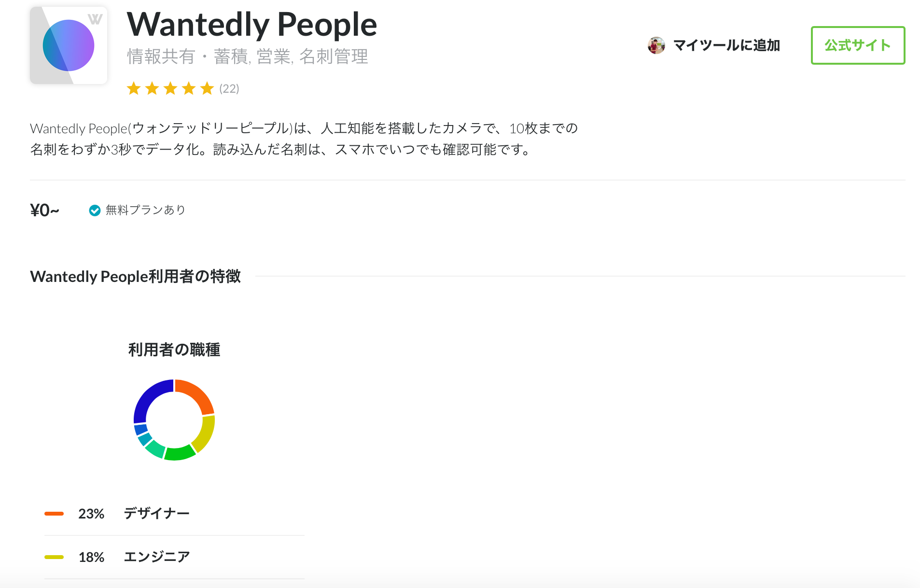Open the (22) review count
The image size is (920, 588).
point(229,89)
